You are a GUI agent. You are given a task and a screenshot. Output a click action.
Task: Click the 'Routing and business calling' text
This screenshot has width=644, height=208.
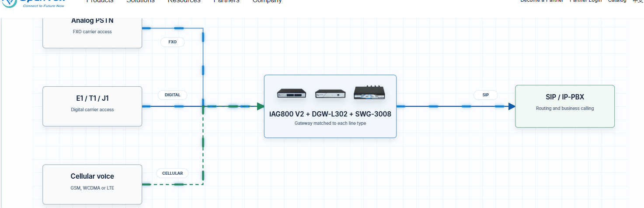tap(565, 108)
